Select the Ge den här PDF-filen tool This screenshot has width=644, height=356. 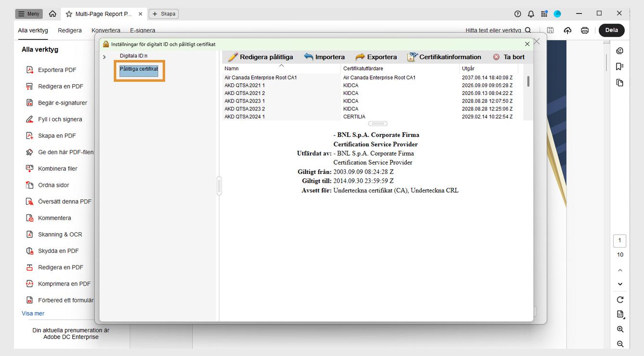click(60, 152)
